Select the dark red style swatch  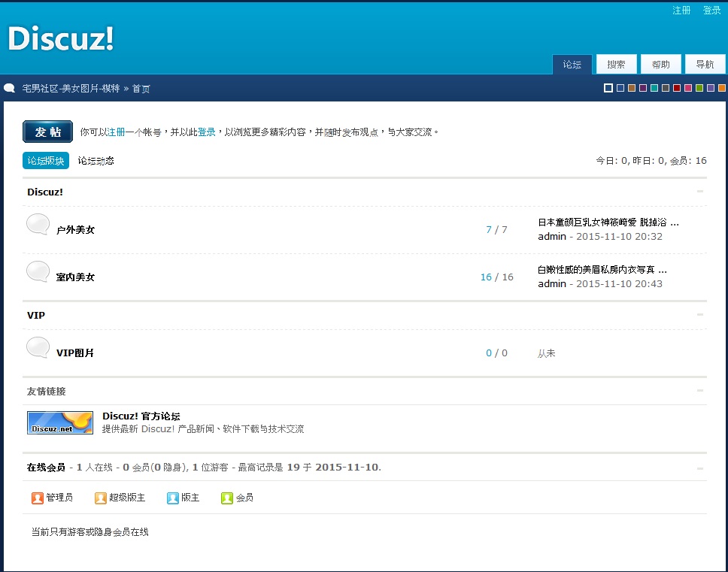[677, 88]
